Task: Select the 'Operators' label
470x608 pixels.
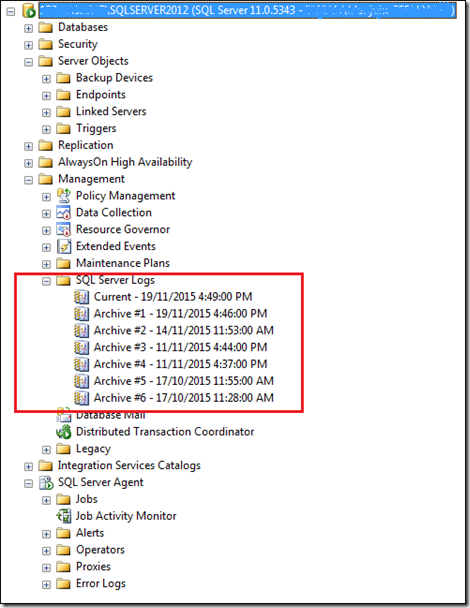Action: 100,550
